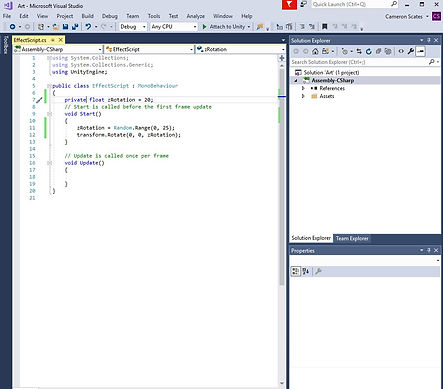Toggle bookmark on current line

tap(324, 27)
